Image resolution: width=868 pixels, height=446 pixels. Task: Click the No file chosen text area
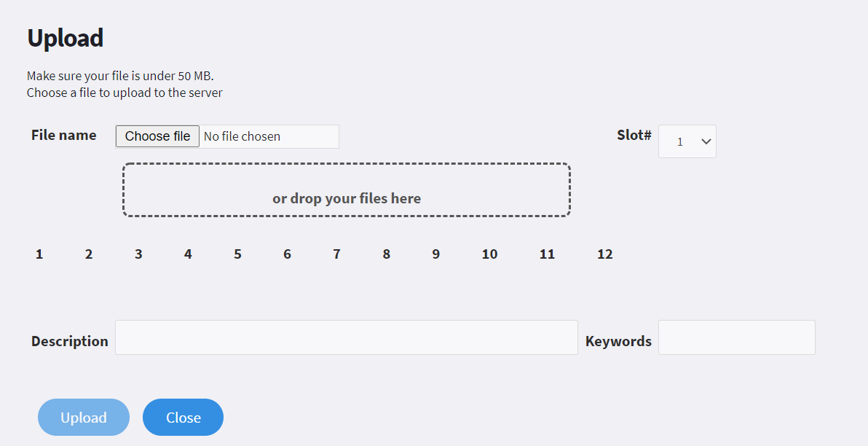tap(242, 136)
